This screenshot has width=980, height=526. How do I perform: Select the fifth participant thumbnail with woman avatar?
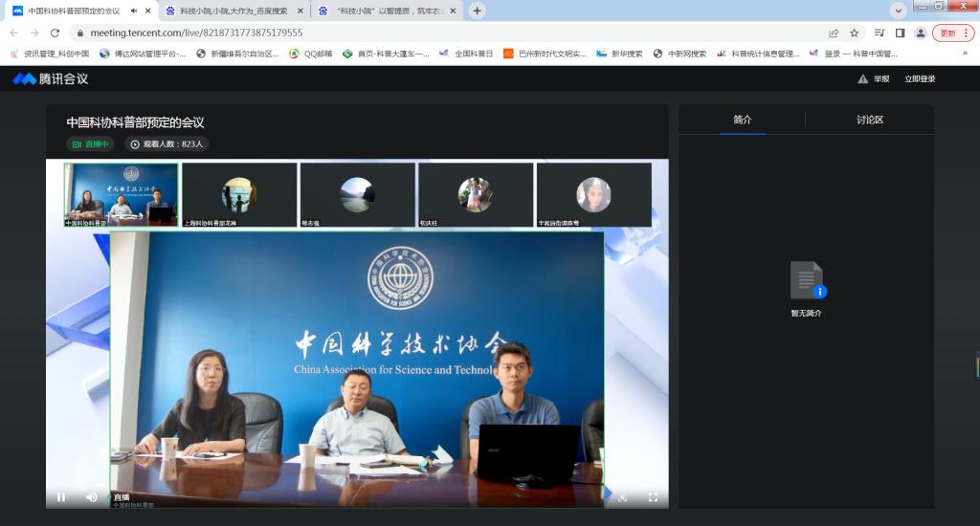(593, 195)
